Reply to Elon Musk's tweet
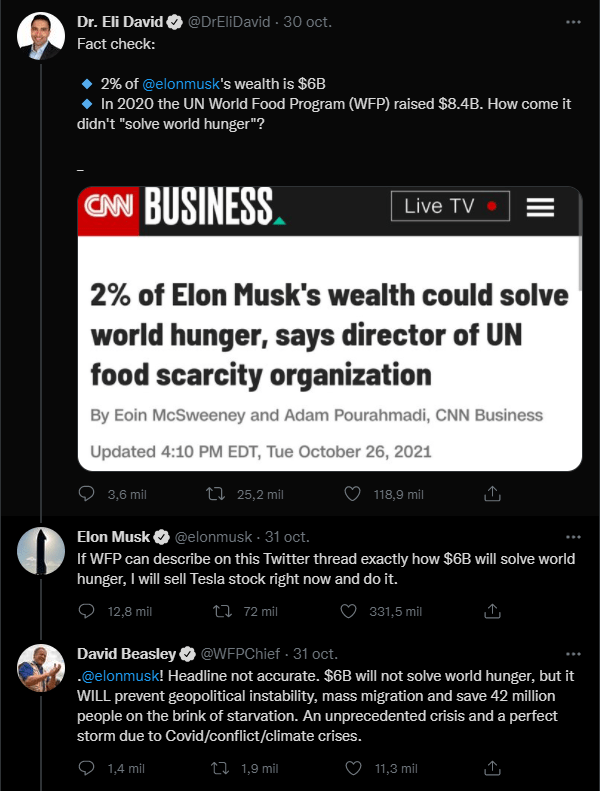Image resolution: width=600 pixels, height=791 pixels. click(x=87, y=611)
